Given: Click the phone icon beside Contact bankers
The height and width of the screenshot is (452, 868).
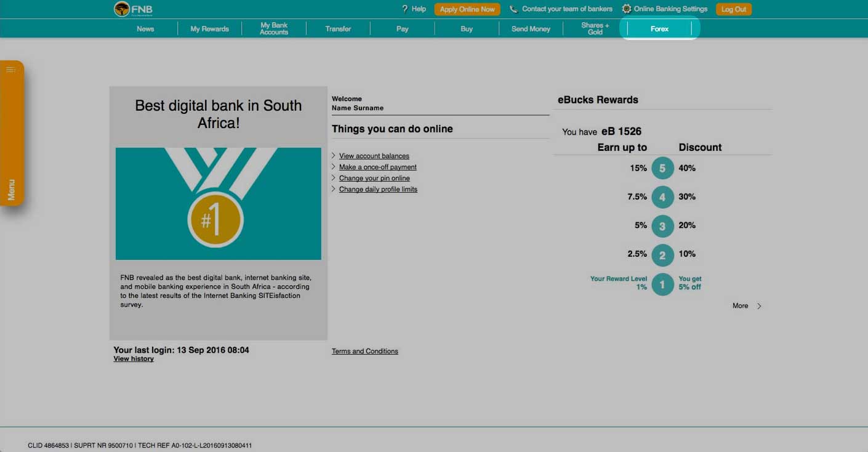Looking at the screenshot, I should (x=513, y=9).
